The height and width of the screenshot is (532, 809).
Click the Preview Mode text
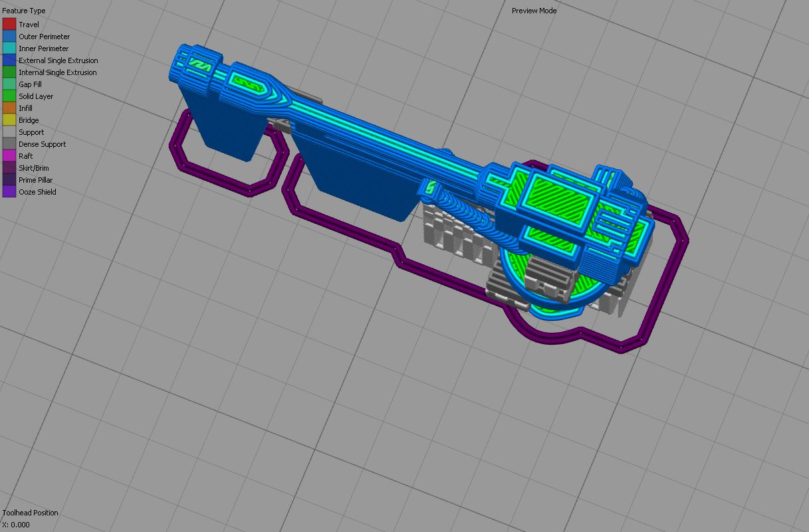pyautogui.click(x=534, y=11)
